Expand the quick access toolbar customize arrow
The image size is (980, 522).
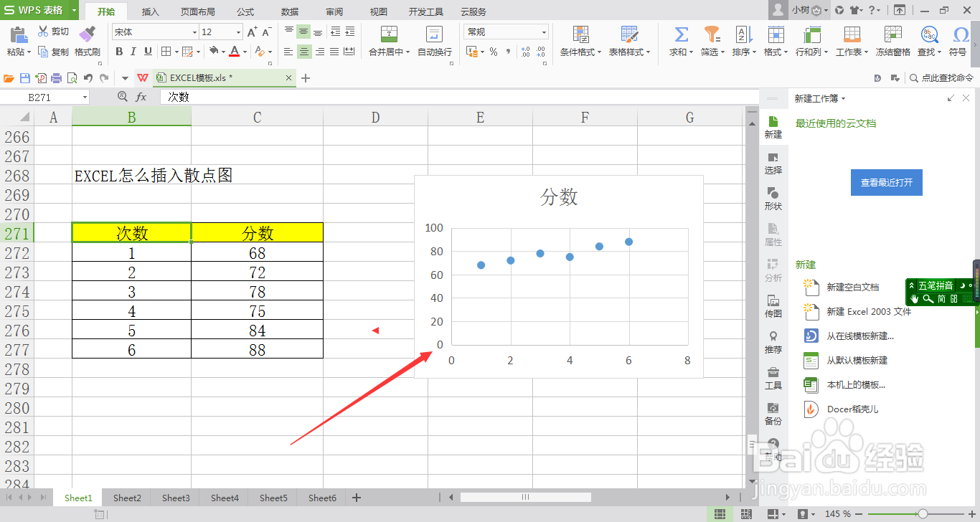coord(125,78)
